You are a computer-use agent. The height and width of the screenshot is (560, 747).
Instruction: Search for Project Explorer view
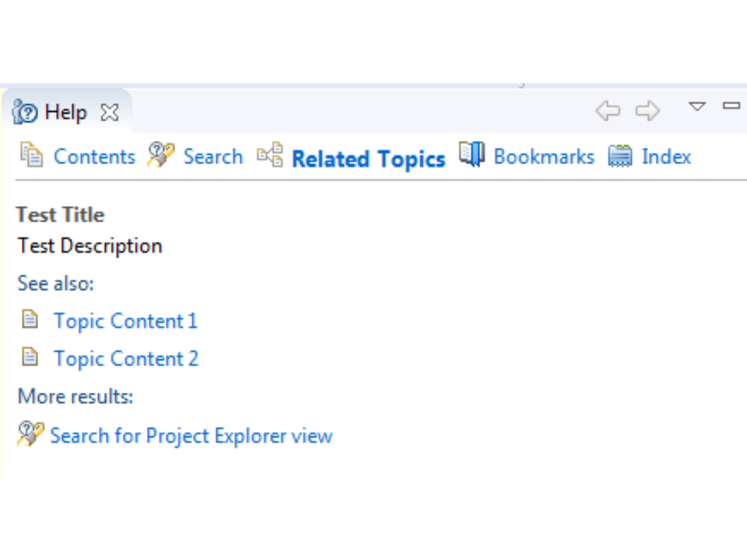pos(191,436)
